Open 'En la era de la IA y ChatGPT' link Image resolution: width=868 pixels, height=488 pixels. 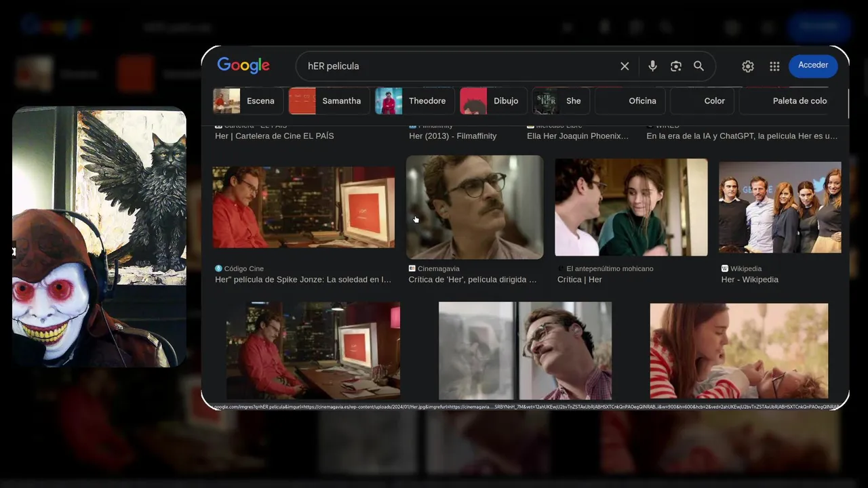click(x=742, y=136)
